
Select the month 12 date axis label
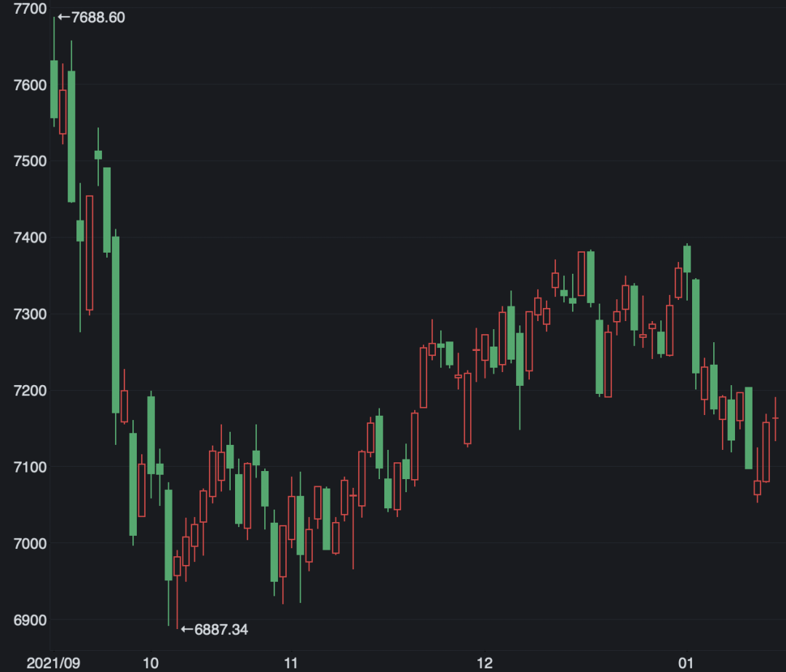coord(485,663)
